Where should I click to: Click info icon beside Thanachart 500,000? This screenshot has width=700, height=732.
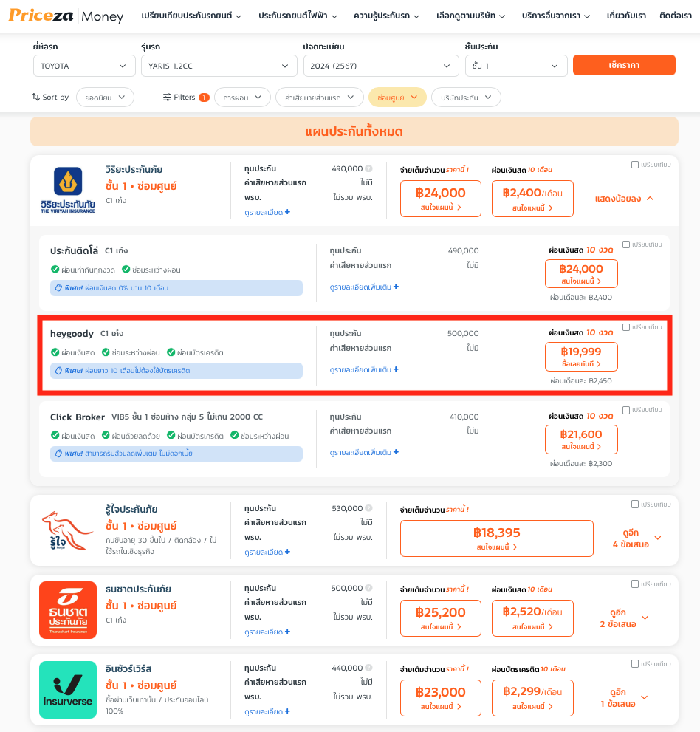pos(368,588)
